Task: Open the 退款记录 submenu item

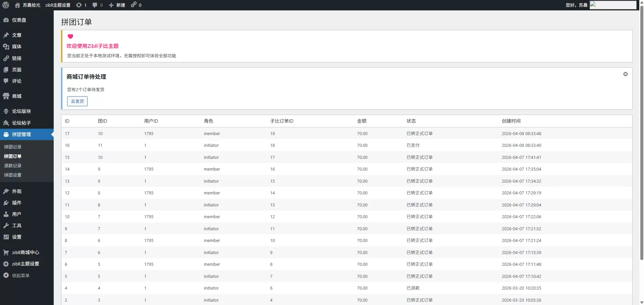Action: pos(13,166)
